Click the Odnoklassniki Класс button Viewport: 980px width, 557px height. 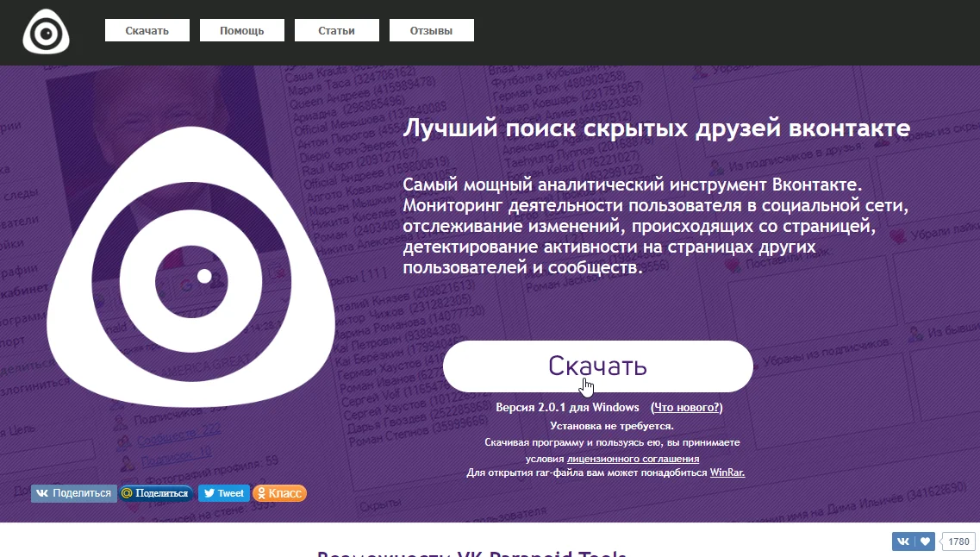279,493
